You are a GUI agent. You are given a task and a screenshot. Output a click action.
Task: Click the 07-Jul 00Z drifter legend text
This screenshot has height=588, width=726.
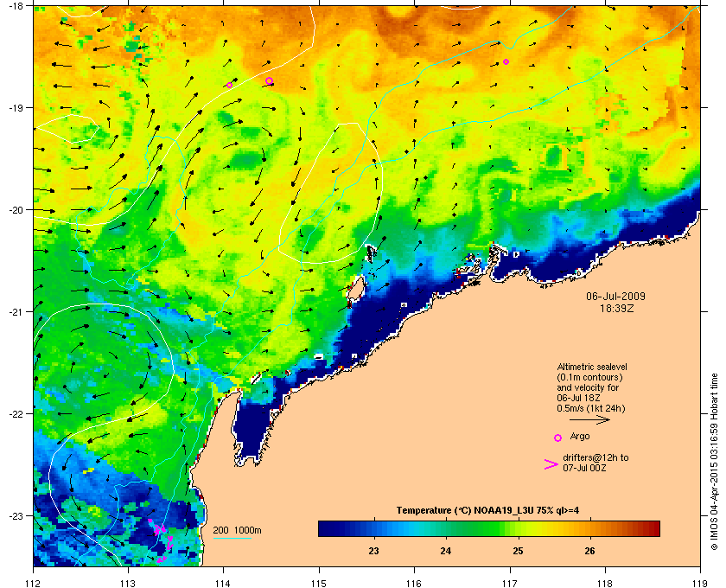tap(585, 468)
